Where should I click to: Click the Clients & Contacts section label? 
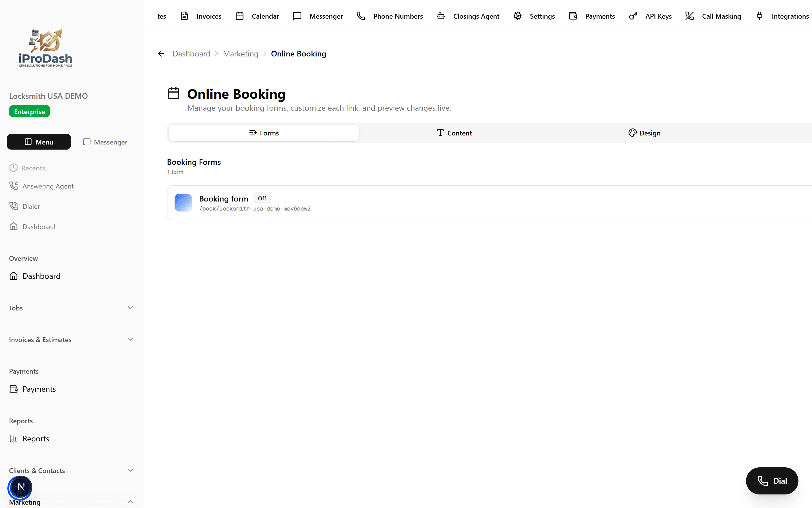click(37, 470)
